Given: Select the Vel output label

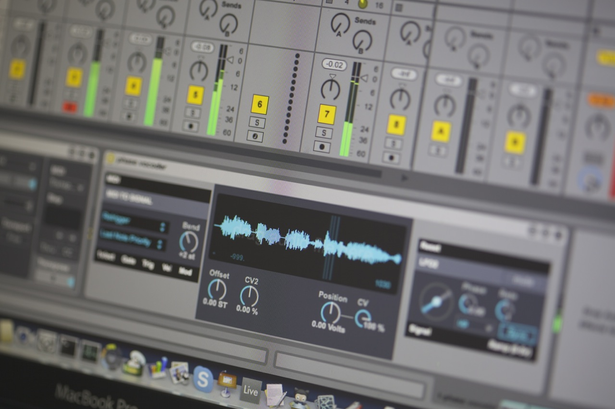Looking at the screenshot, I should [166, 267].
